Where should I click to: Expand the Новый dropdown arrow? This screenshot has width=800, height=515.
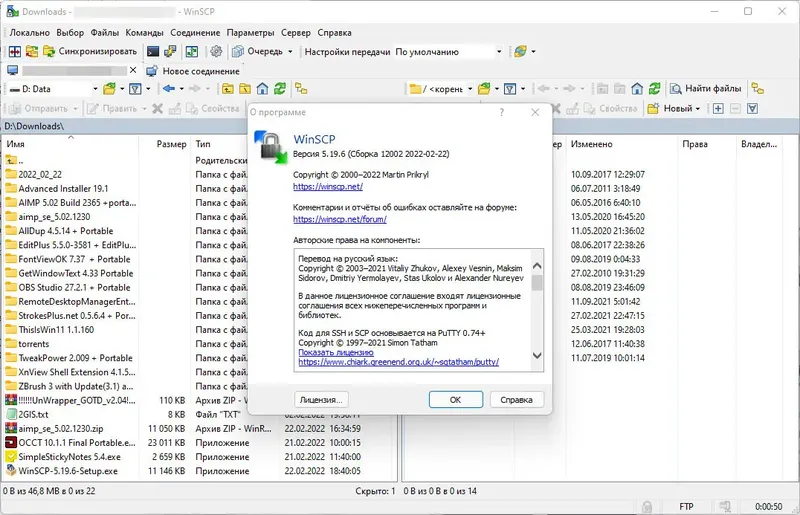point(697,108)
